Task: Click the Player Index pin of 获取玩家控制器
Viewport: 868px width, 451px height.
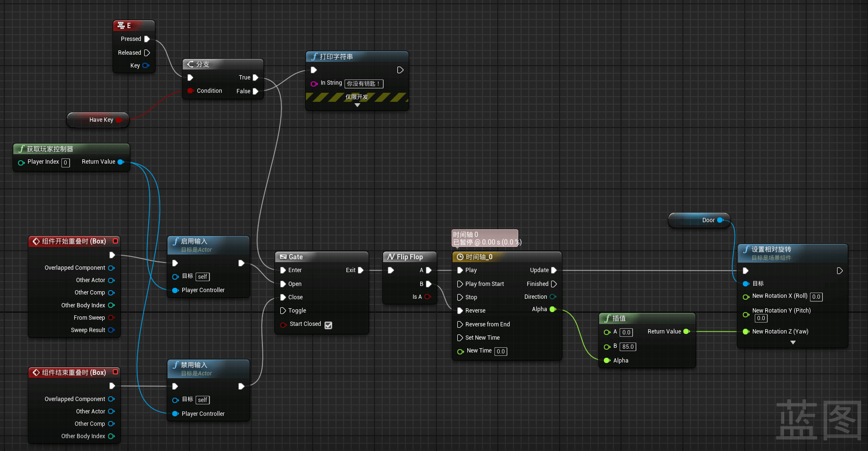Action: point(21,163)
